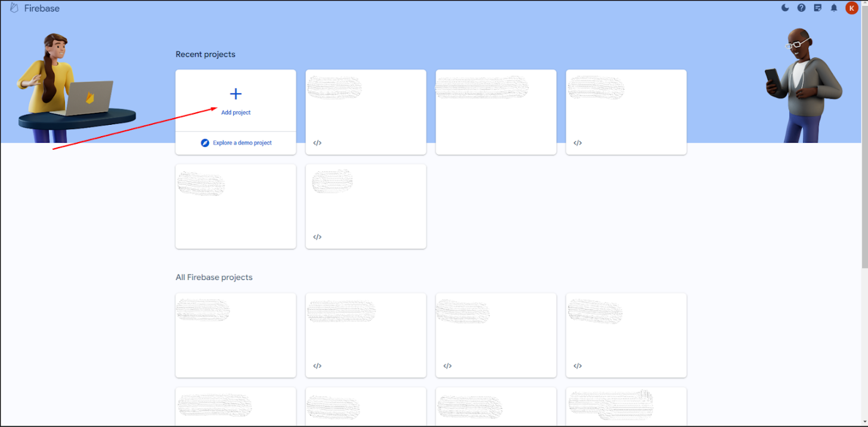Open the notifications bell
Viewport: 868px width, 427px height.
click(834, 8)
